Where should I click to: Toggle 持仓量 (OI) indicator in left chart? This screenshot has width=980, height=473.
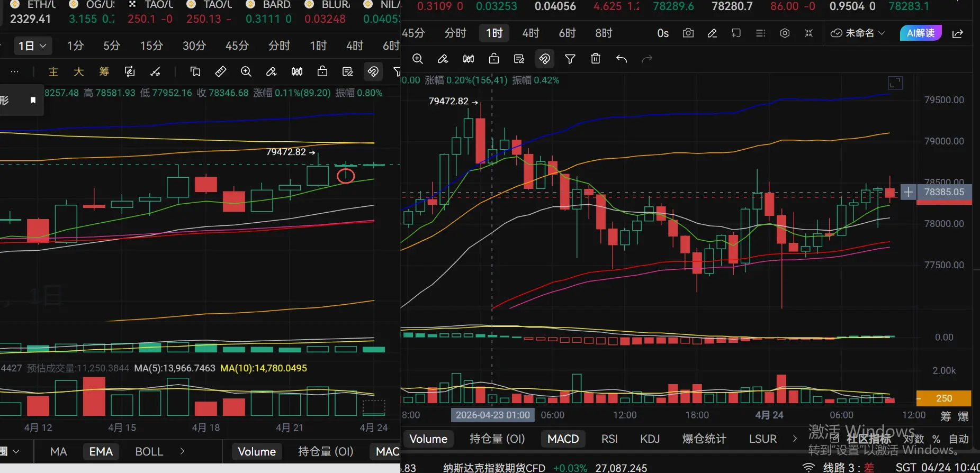326,452
